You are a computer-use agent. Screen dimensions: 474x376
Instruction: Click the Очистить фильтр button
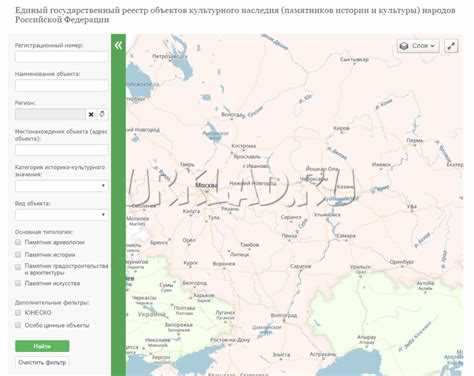click(42, 362)
